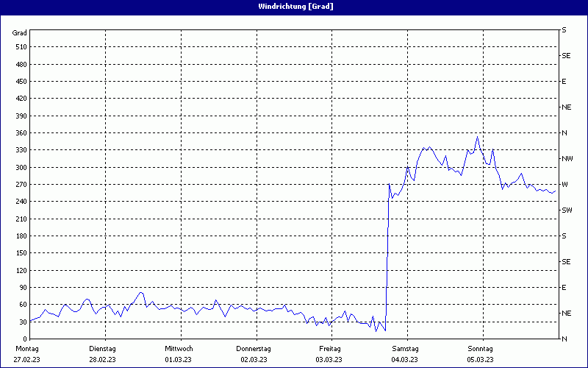Viewport: 588px width, 368px height.
Task: Select the date '05.03.23'
Action: click(x=481, y=360)
